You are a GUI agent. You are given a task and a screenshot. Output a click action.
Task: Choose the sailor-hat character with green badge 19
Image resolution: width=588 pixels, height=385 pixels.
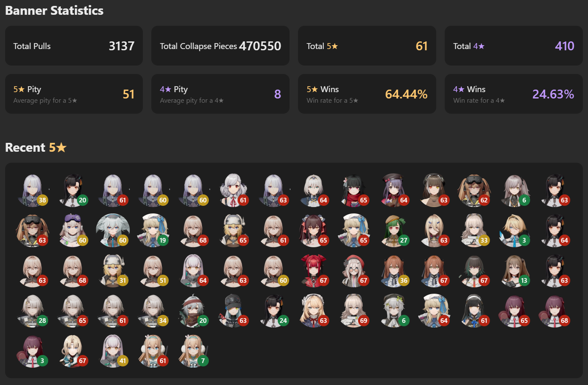click(153, 230)
